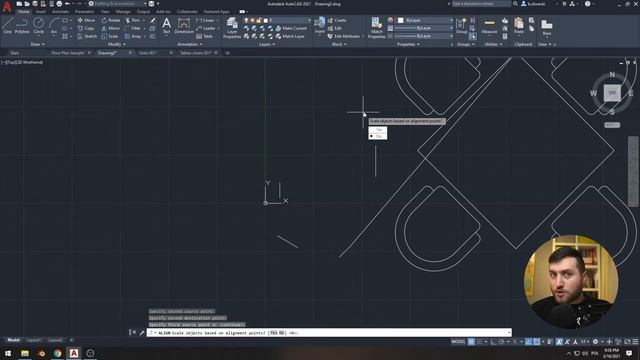
Task: Expand the Annotation panel
Action: [190, 44]
